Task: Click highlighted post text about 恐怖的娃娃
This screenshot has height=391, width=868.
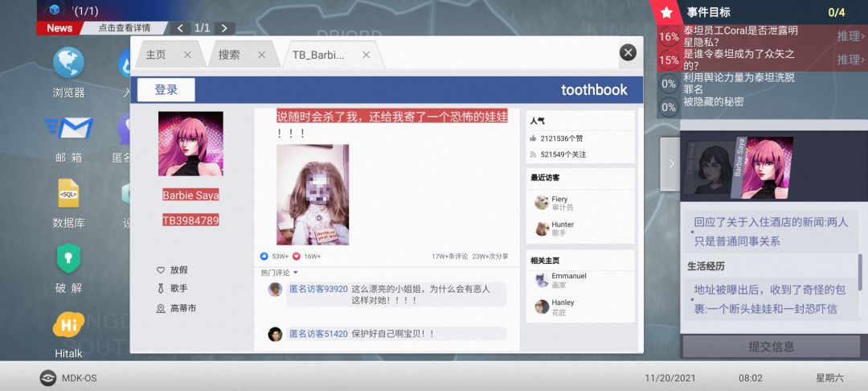Action: pos(392,117)
